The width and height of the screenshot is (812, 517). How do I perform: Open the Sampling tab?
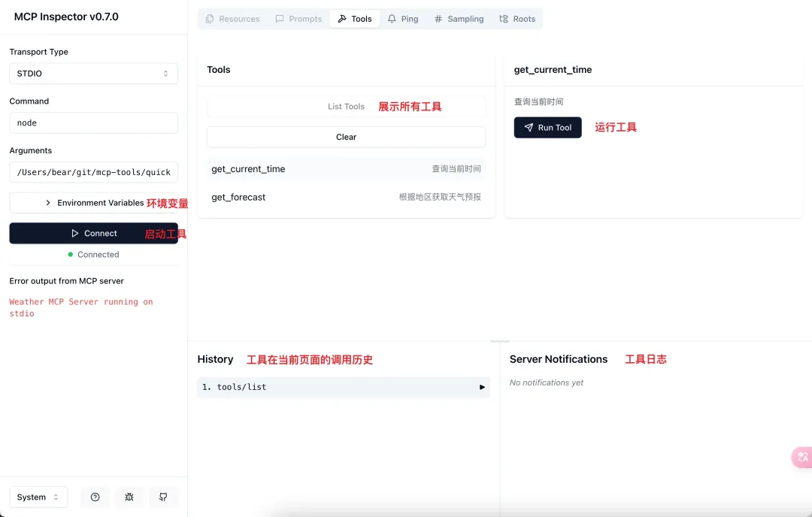(459, 19)
